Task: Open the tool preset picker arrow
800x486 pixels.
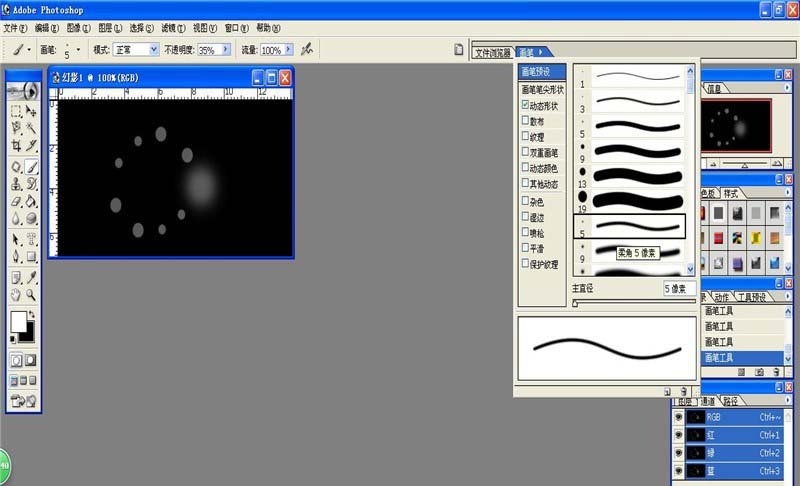Action: pyautogui.click(x=29, y=49)
